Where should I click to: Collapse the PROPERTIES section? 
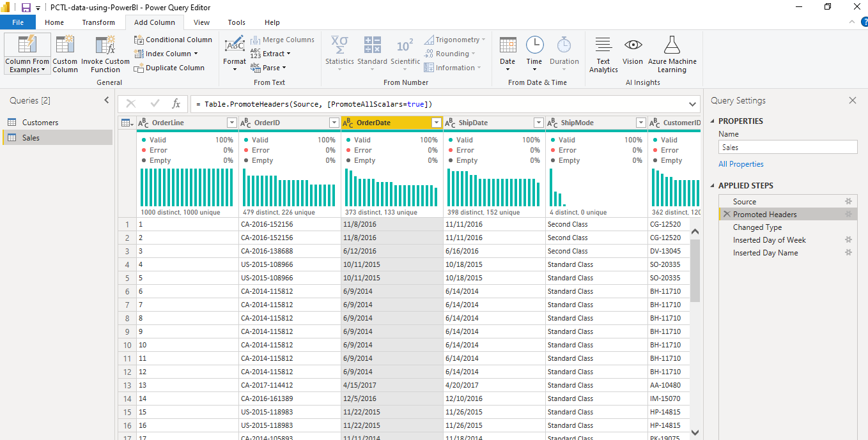[x=713, y=121]
